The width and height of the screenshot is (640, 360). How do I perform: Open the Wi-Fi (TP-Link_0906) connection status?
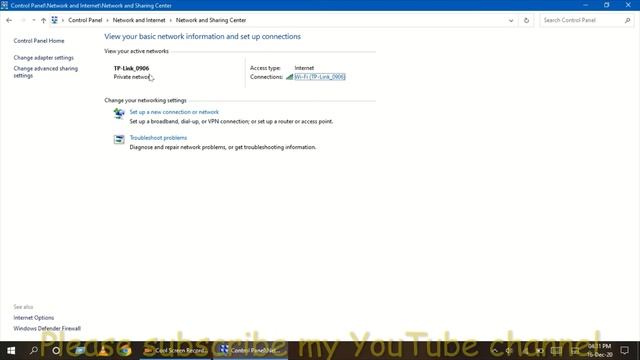(320, 77)
